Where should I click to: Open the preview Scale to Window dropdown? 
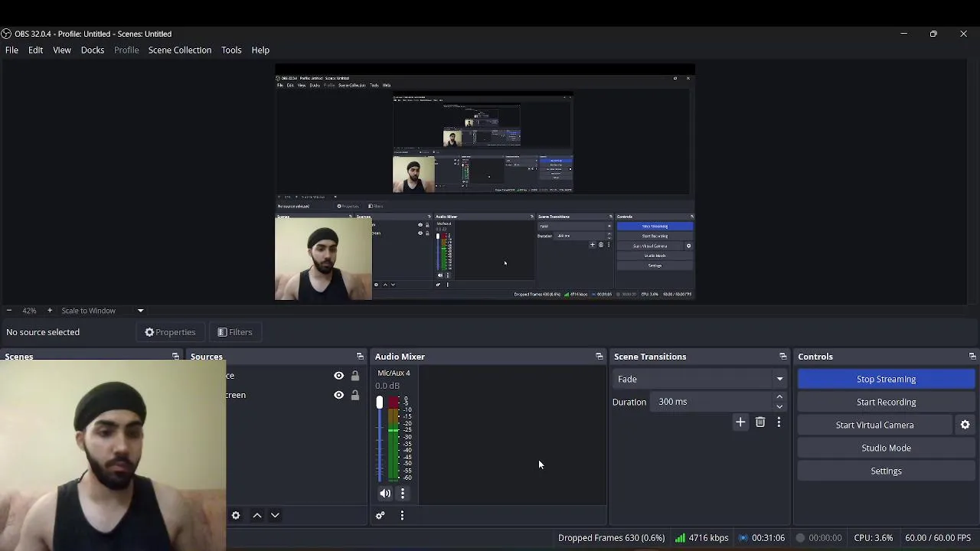[103, 311]
